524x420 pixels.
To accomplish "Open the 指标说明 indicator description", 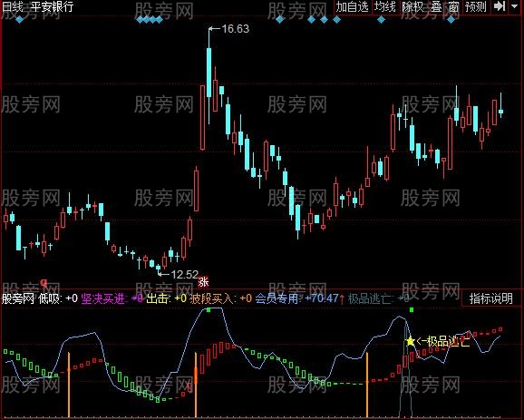I will 490,298.
